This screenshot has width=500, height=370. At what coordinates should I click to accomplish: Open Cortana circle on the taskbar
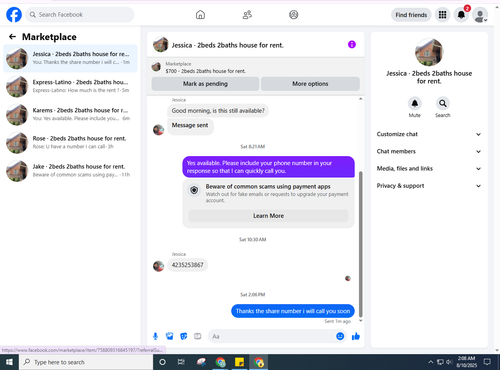coord(162,362)
